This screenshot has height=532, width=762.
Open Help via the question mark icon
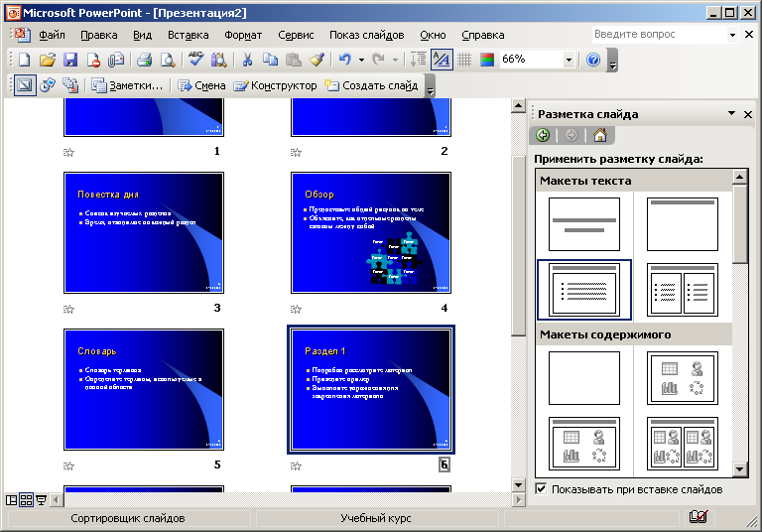pyautogui.click(x=593, y=60)
